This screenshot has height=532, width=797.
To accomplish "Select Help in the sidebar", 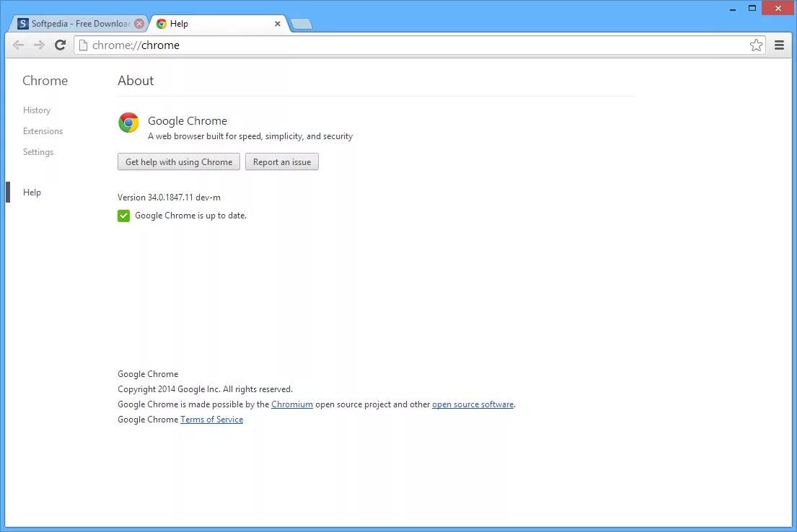I will point(32,192).
